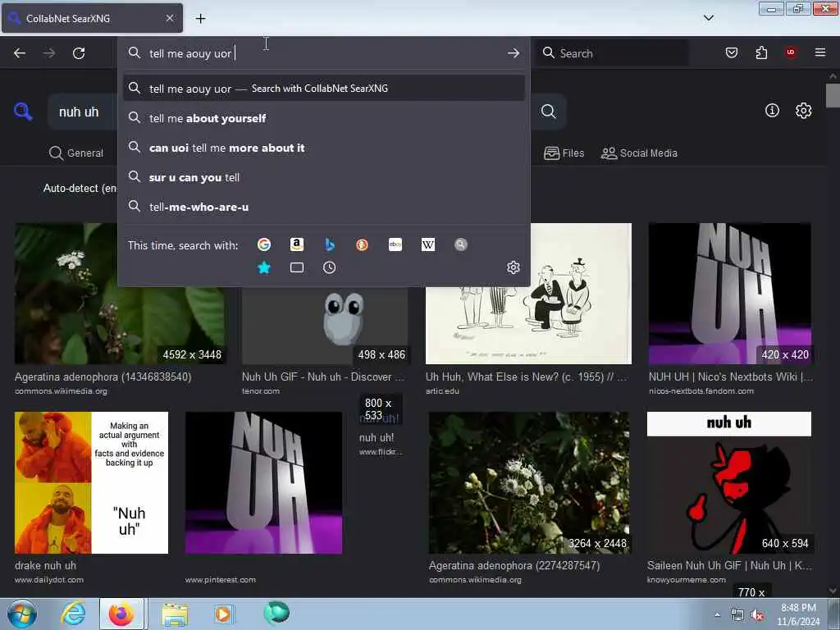Open a new browser tab

point(200,18)
